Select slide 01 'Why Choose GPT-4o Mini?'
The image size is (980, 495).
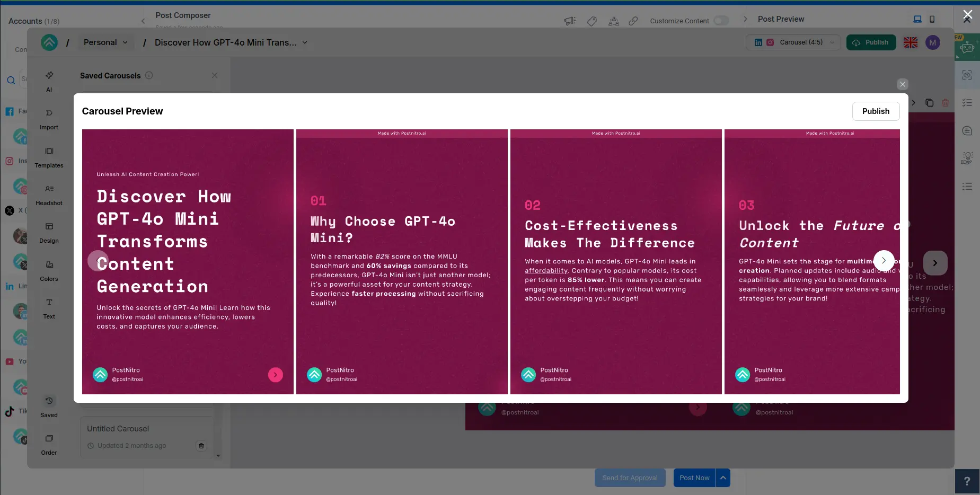[402, 262]
